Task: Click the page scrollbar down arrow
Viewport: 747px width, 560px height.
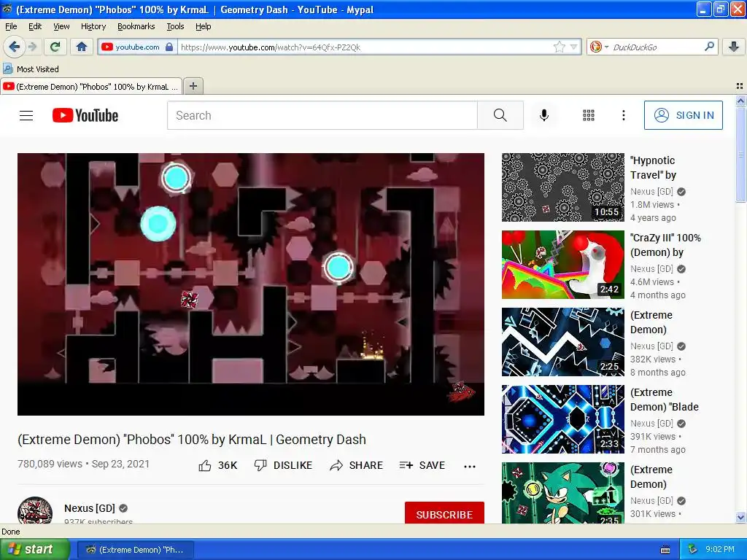Action: [740, 517]
